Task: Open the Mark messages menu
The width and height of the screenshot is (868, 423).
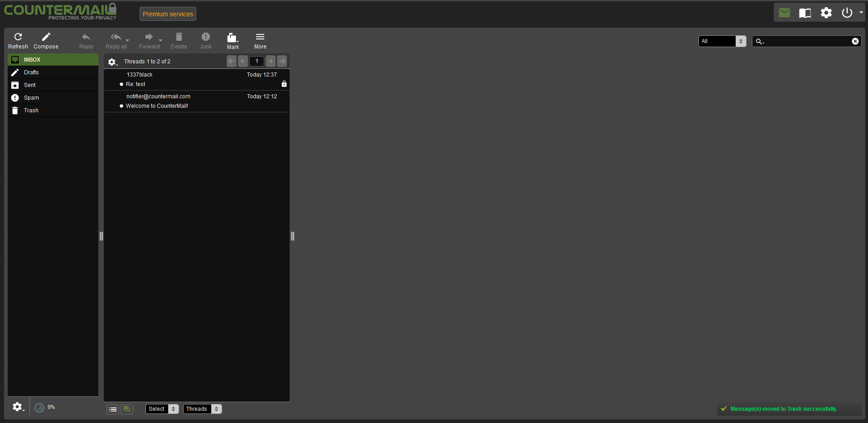Action: coord(233,40)
